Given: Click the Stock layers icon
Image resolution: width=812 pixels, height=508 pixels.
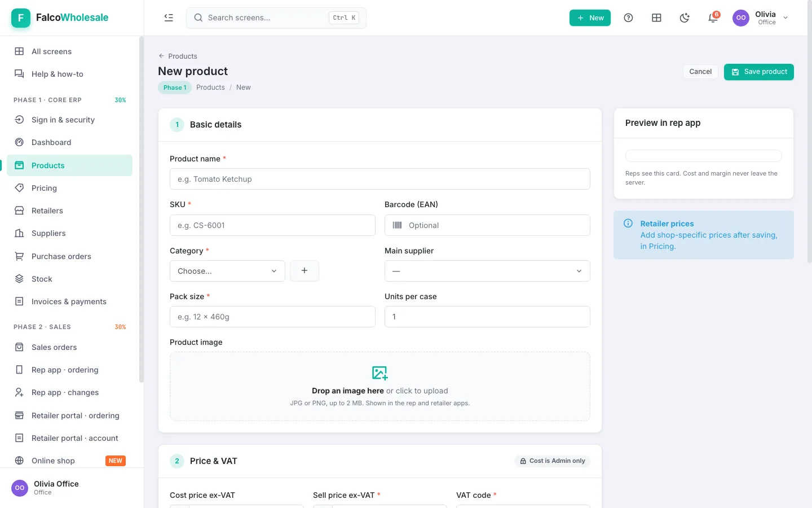Looking at the screenshot, I should coord(19,279).
